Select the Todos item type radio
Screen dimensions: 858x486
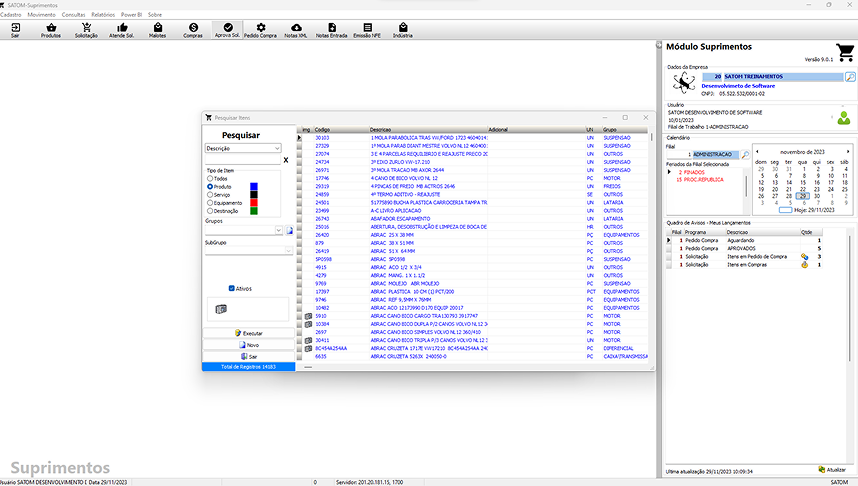point(210,178)
